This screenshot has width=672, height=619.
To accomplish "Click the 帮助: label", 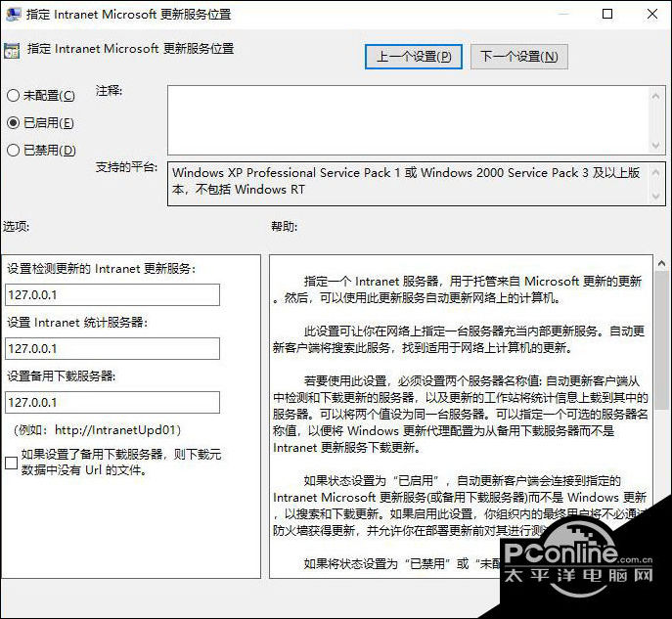I will (284, 226).
